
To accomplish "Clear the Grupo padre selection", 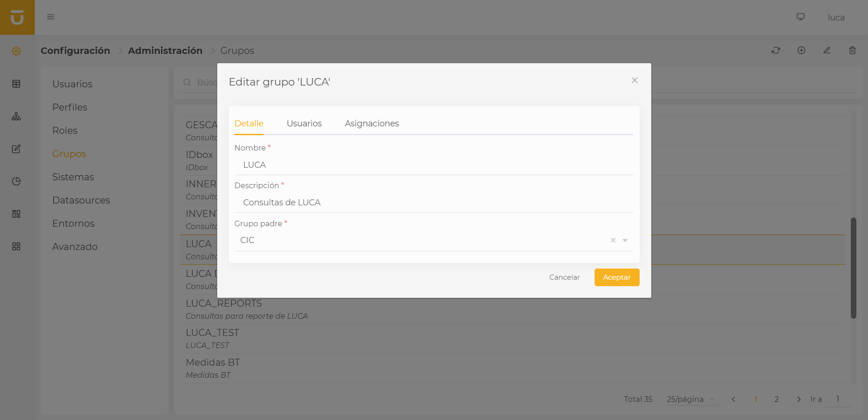I will pyautogui.click(x=613, y=240).
